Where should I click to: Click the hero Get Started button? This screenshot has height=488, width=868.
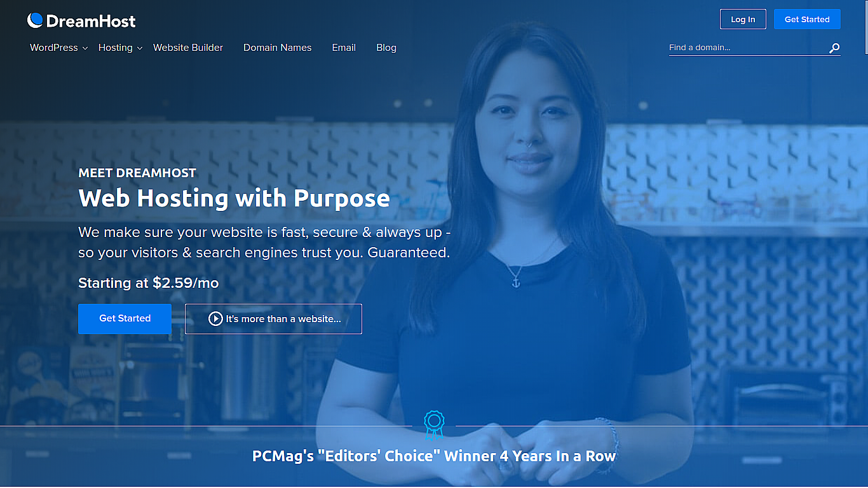click(125, 319)
